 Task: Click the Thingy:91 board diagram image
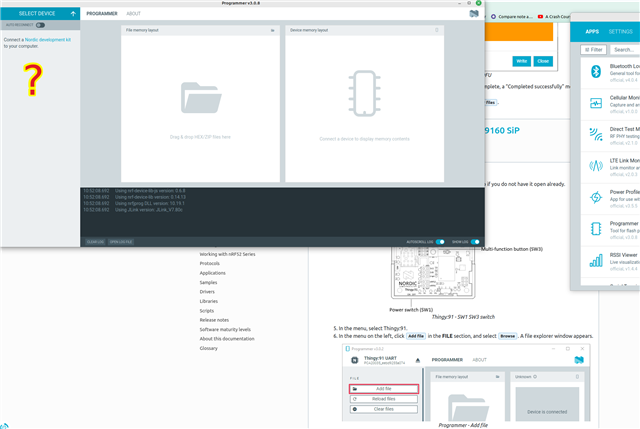tap(433, 273)
